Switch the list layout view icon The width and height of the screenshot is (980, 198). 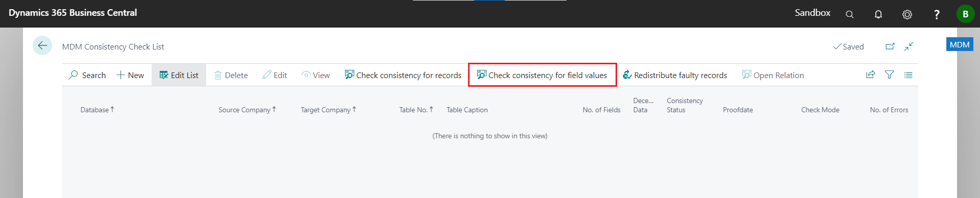pyautogui.click(x=908, y=75)
